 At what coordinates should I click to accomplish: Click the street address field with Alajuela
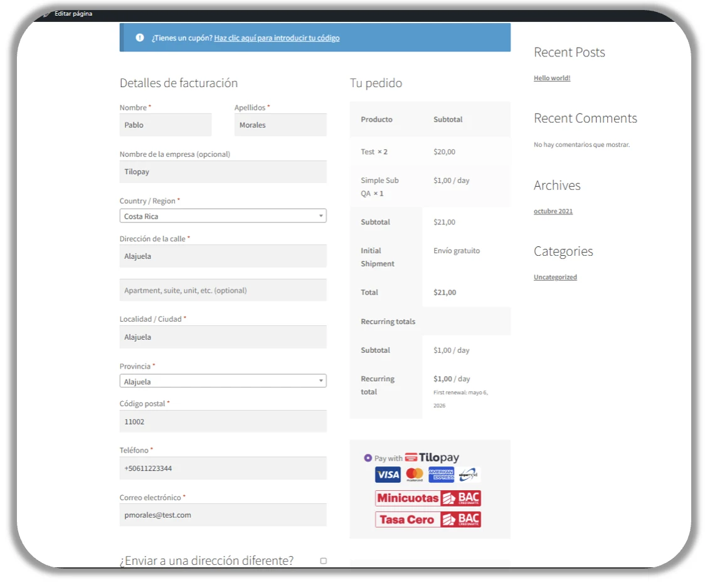[223, 256]
